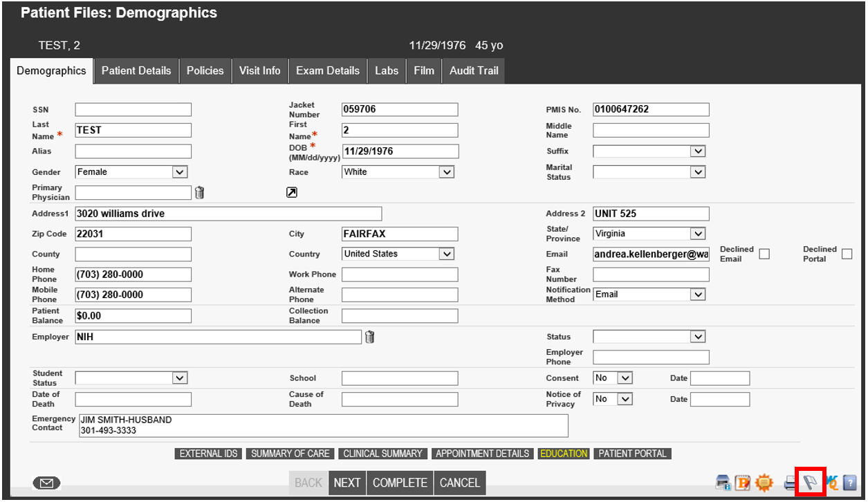868x502 pixels.
Task: Open the Consent dropdown
Action: [x=613, y=378]
